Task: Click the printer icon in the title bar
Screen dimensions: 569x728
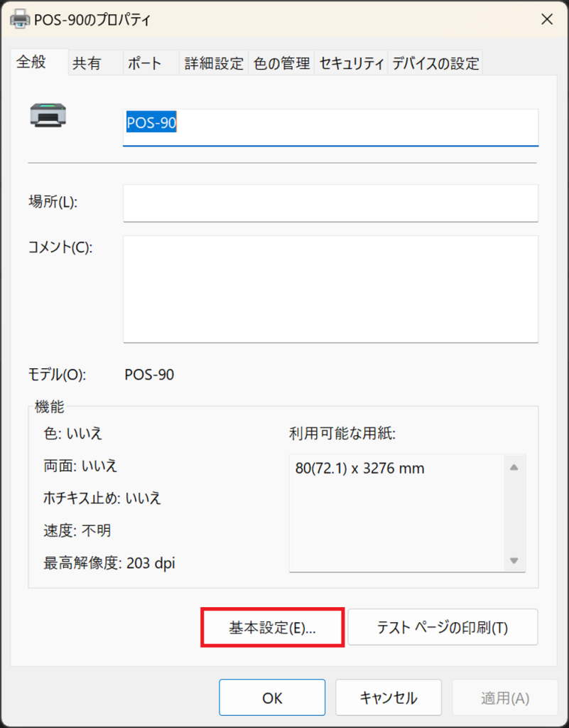Action: pyautogui.click(x=20, y=19)
